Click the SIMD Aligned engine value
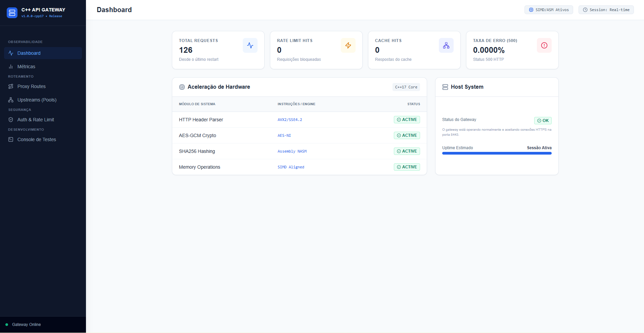644x333 pixels. point(291,167)
